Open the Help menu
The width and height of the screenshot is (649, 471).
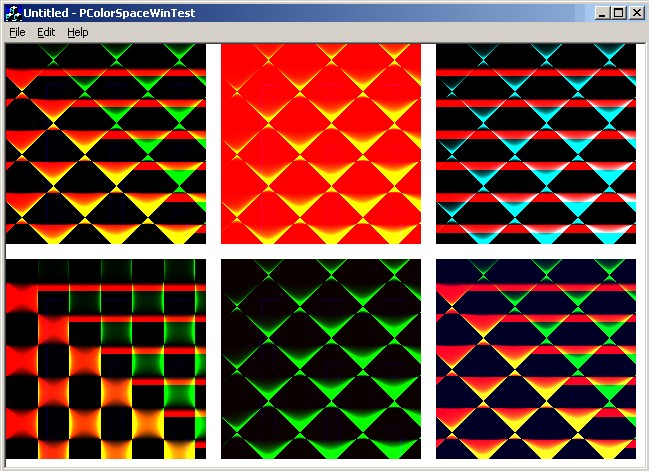coord(78,32)
